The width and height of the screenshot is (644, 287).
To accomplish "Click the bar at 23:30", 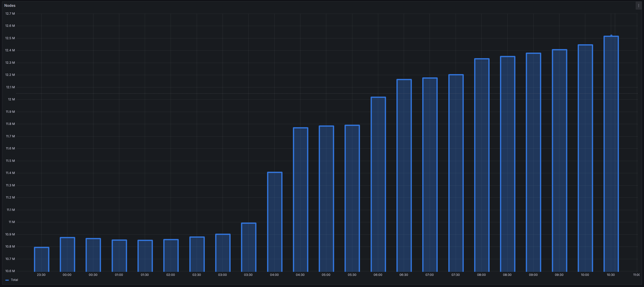I will (x=42, y=259).
